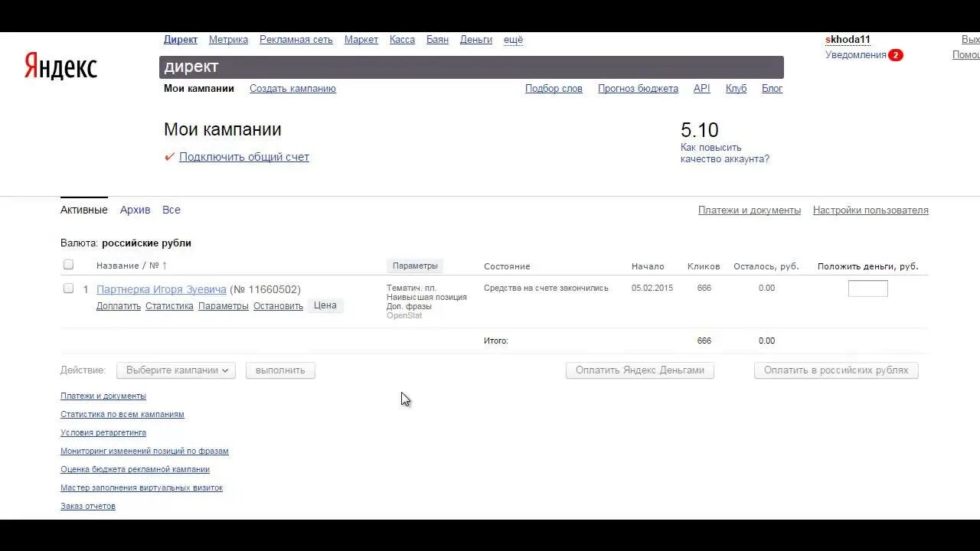The width and height of the screenshot is (980, 551).
Task: Open Условия ретаргетинга link
Action: tap(103, 433)
